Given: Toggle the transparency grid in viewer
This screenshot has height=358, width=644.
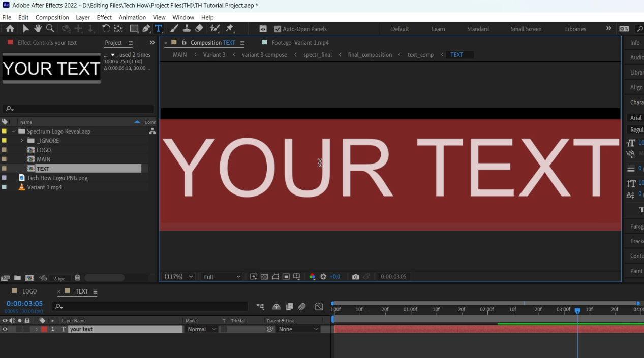Looking at the screenshot, I should [x=264, y=277].
